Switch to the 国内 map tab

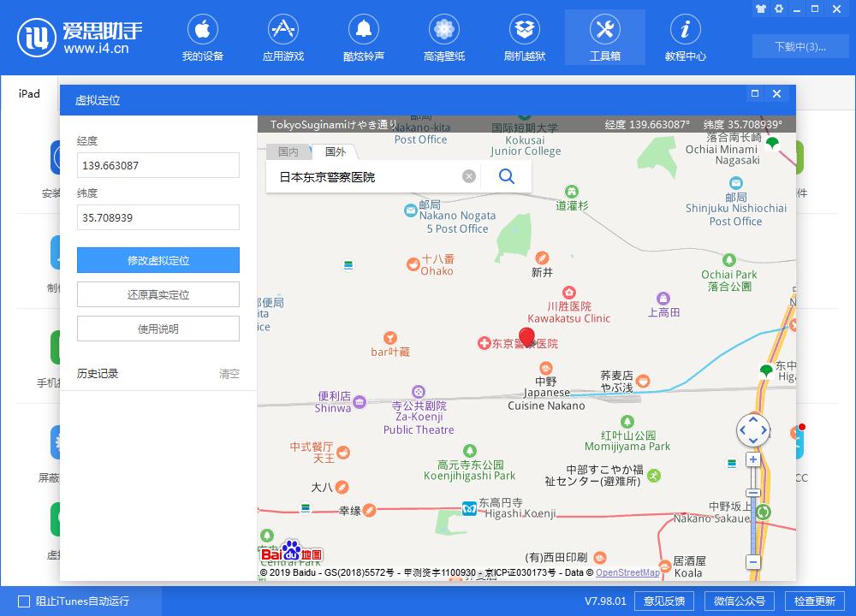[288, 151]
